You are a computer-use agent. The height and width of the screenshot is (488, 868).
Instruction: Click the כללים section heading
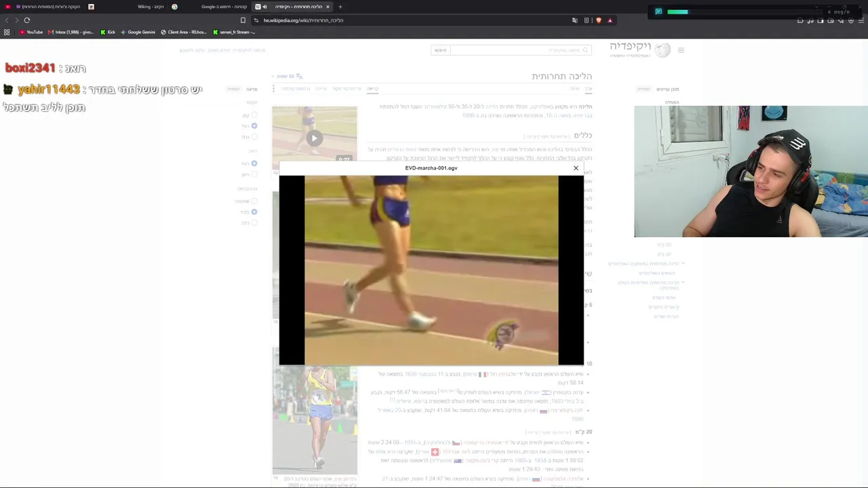pos(583,136)
